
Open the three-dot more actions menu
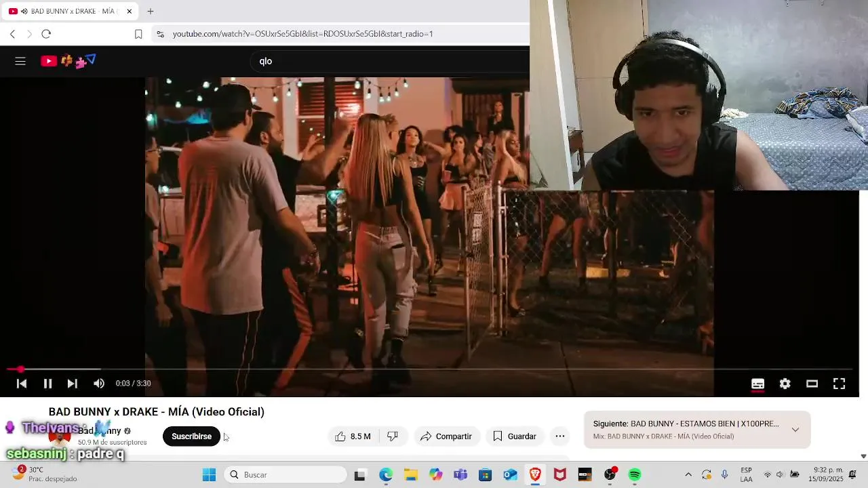pos(560,436)
